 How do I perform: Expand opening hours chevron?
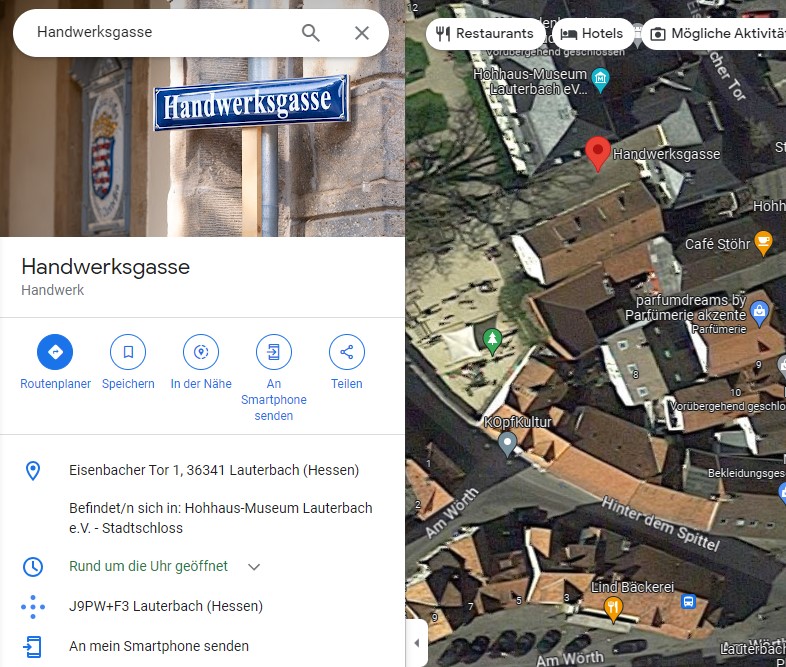[x=254, y=567]
